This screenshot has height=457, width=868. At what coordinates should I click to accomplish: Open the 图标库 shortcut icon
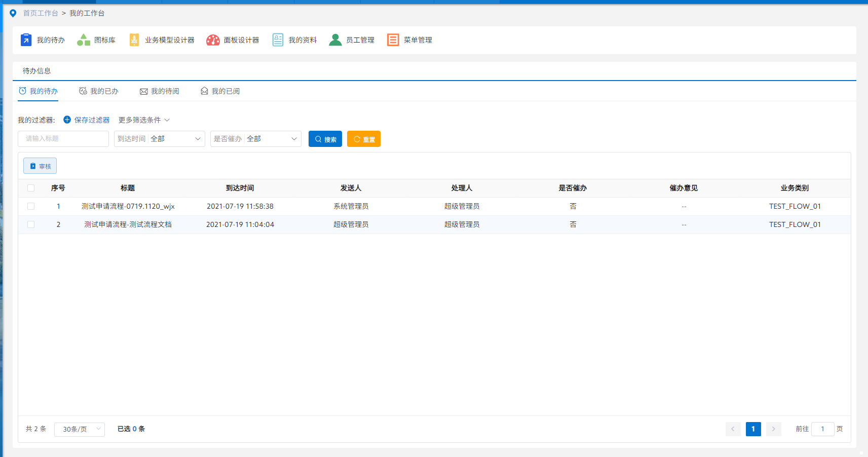click(x=84, y=40)
